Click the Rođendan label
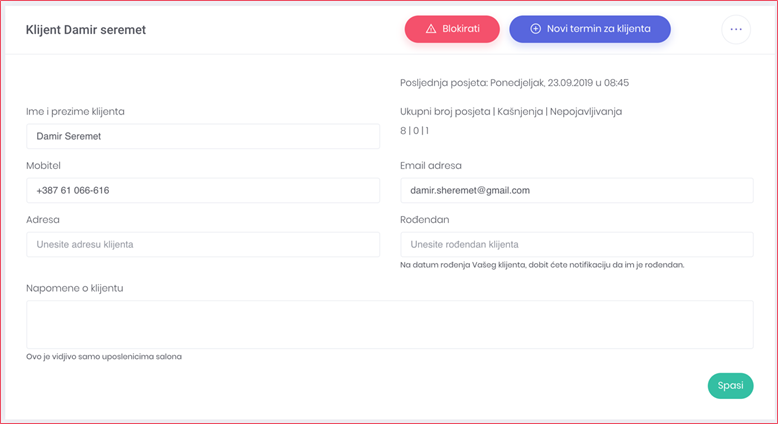Viewport: 778px width, 424px height. (x=425, y=220)
